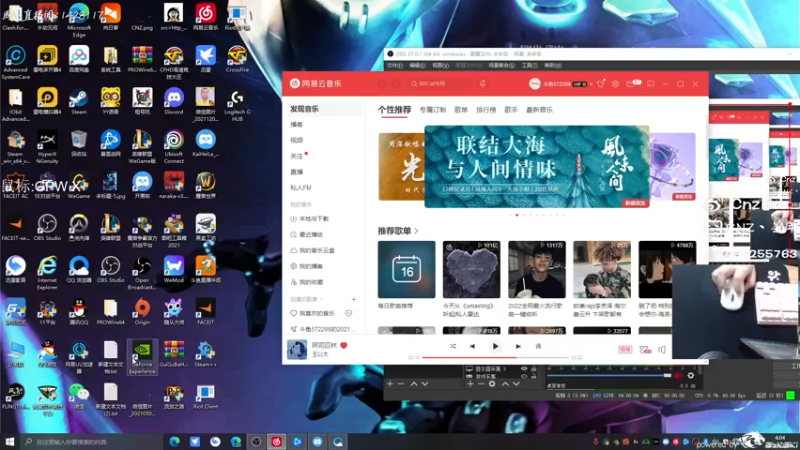Go forward with the title bar right arrow
Screen dimensions: 800x450
tap(396, 84)
